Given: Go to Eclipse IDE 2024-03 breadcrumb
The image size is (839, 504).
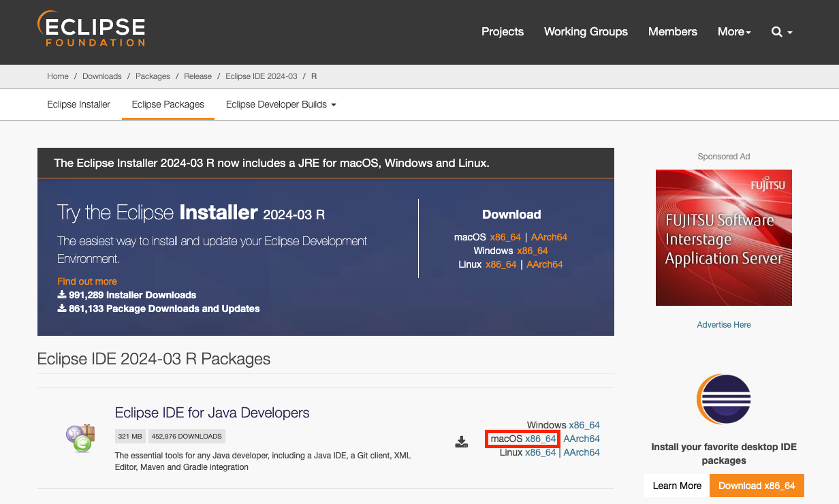Looking at the screenshot, I should tap(262, 76).
